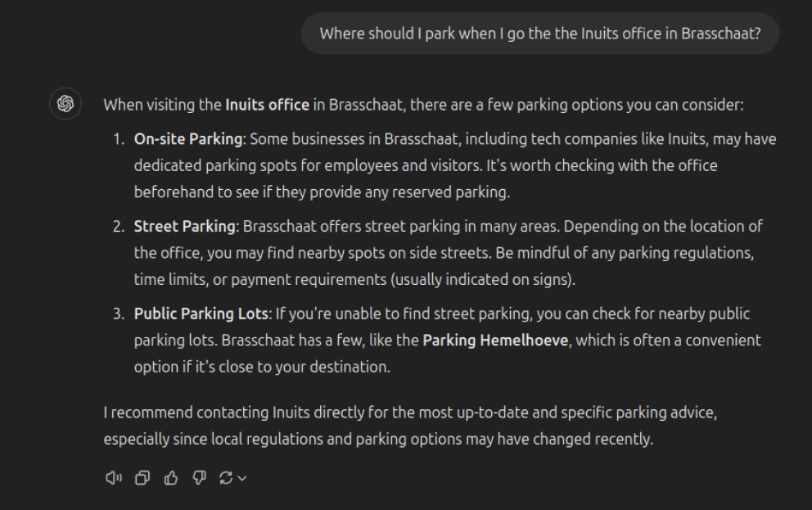Image resolution: width=812 pixels, height=510 pixels.
Task: Select the 'Street Parking' bold heading
Action: click(185, 226)
